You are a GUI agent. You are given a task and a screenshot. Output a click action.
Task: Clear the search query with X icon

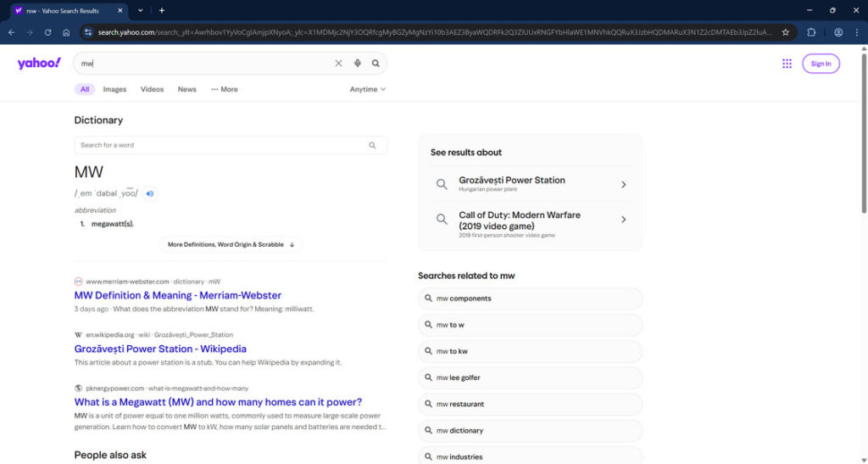point(338,63)
